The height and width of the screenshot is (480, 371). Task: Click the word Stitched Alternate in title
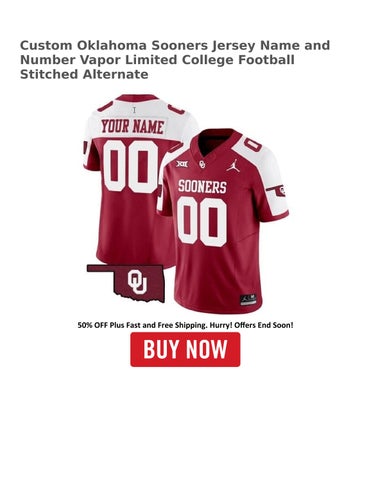point(84,74)
